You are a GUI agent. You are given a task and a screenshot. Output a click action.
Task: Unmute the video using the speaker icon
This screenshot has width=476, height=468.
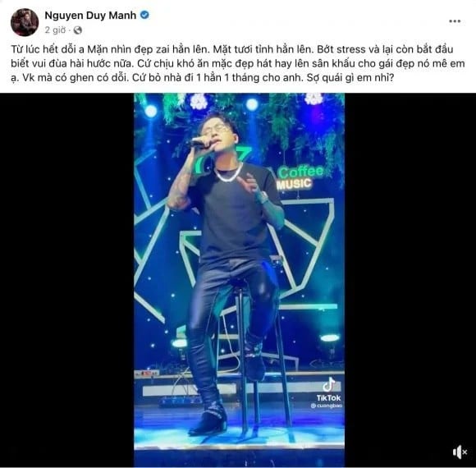[460, 452]
